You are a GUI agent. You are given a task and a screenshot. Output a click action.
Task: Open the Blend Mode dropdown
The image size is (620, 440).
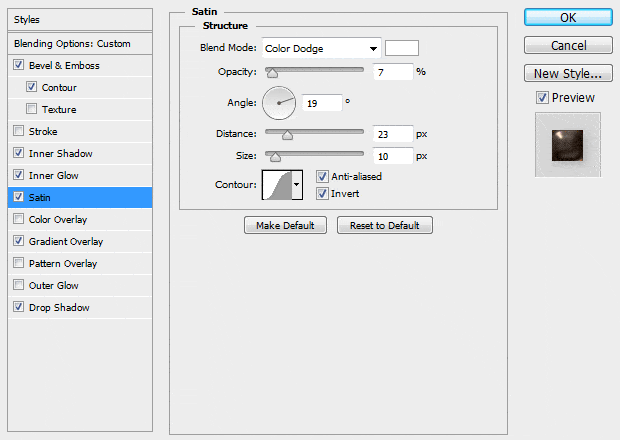[x=322, y=48]
